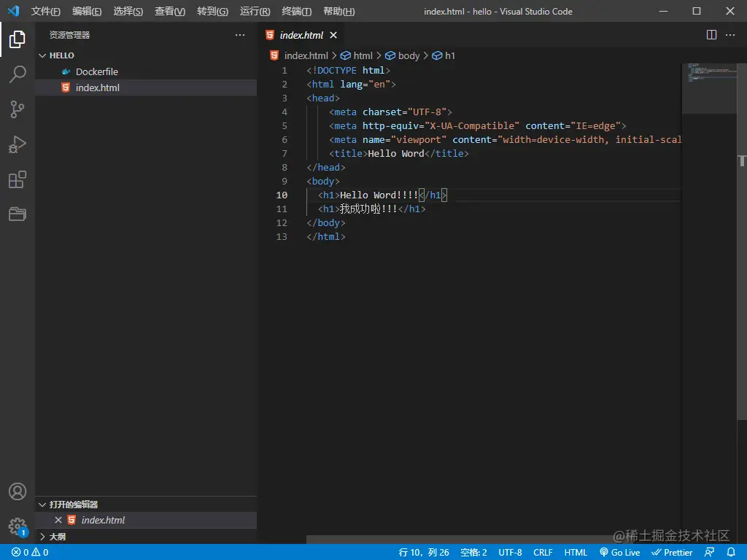The image size is (747, 560).
Task: Click the "UTF-8" charset value on line 4
Action: pyautogui.click(x=427, y=112)
